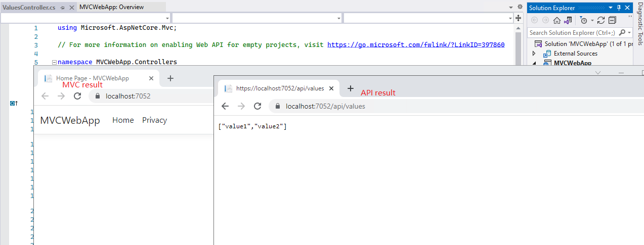Open document tab list overflow dropdown
Viewport: 644px width, 245px height.
pyautogui.click(x=510, y=7)
